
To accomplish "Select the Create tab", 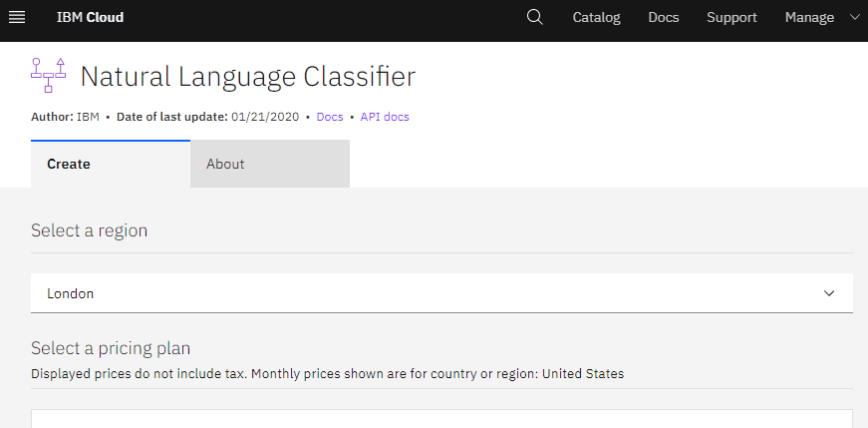I will coord(111,164).
